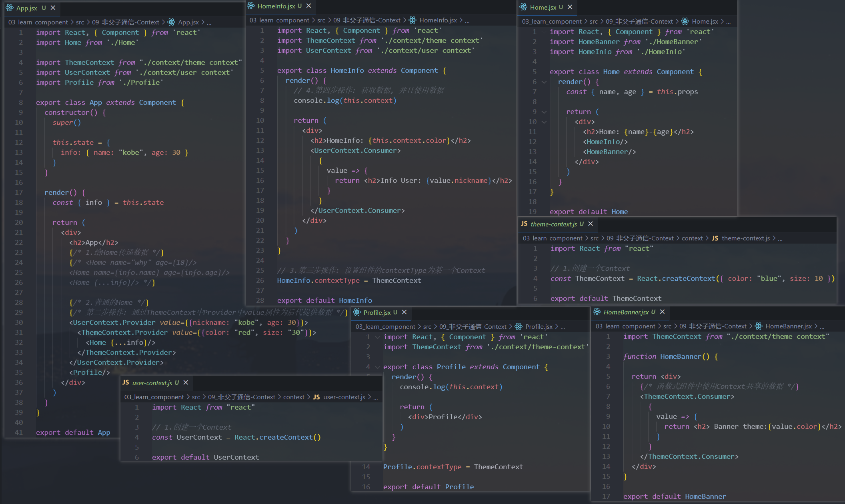This screenshot has width=845, height=504.
Task: Click line number 28 in HomeInfo.jsx
Action: (x=260, y=300)
